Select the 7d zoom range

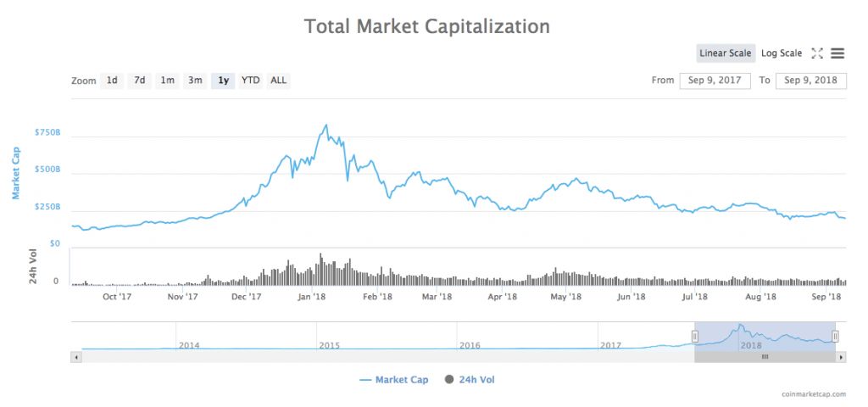coord(140,81)
